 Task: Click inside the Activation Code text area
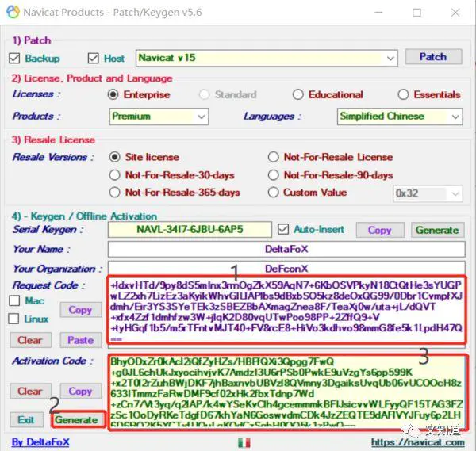click(x=286, y=392)
